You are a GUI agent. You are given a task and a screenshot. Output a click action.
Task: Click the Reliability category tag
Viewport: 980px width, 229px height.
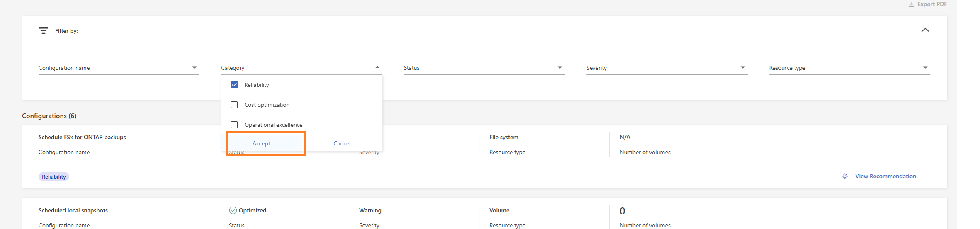[54, 177]
